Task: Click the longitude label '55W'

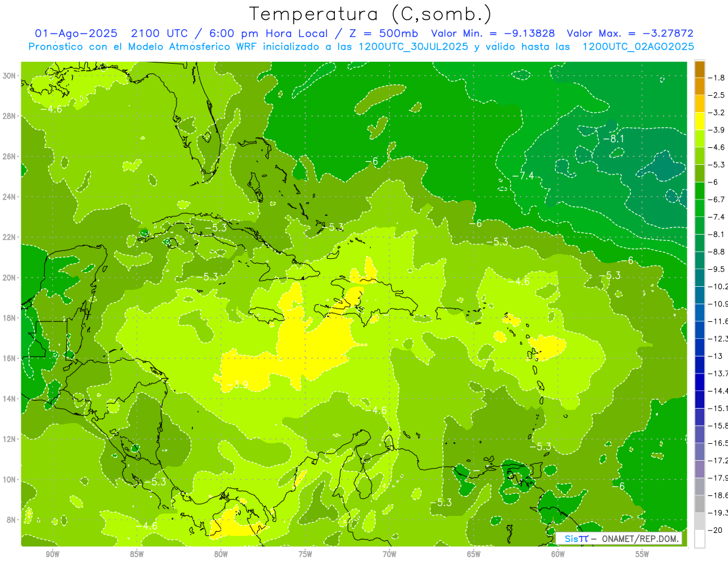Action: (642, 555)
